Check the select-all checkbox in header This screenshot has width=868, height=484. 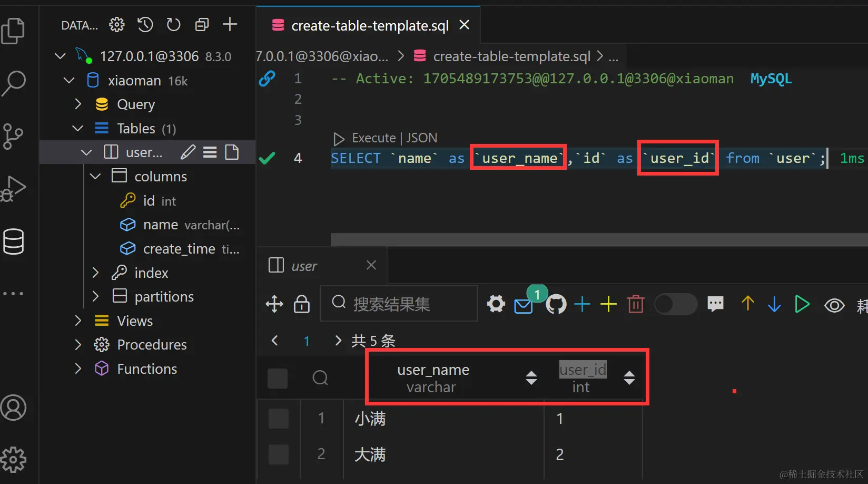pos(278,379)
